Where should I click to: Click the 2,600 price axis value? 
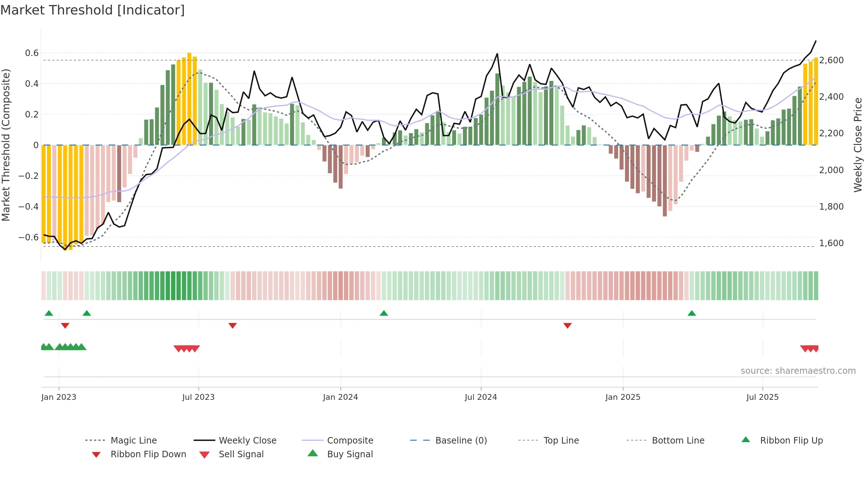click(831, 60)
